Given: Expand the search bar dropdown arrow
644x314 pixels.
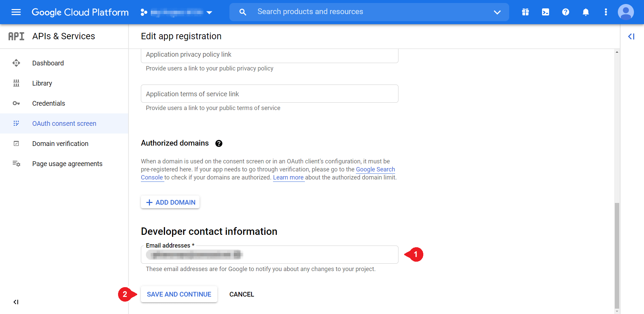Looking at the screenshot, I should click(497, 12).
